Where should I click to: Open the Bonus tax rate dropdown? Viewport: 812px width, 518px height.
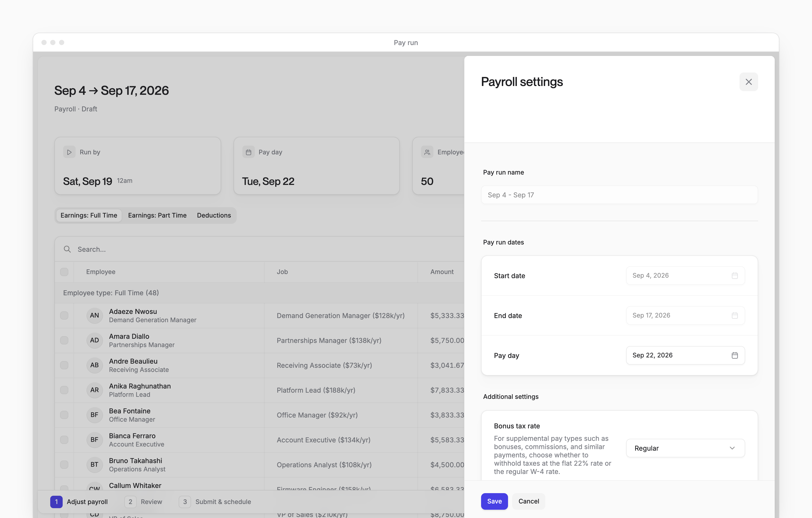(x=685, y=448)
